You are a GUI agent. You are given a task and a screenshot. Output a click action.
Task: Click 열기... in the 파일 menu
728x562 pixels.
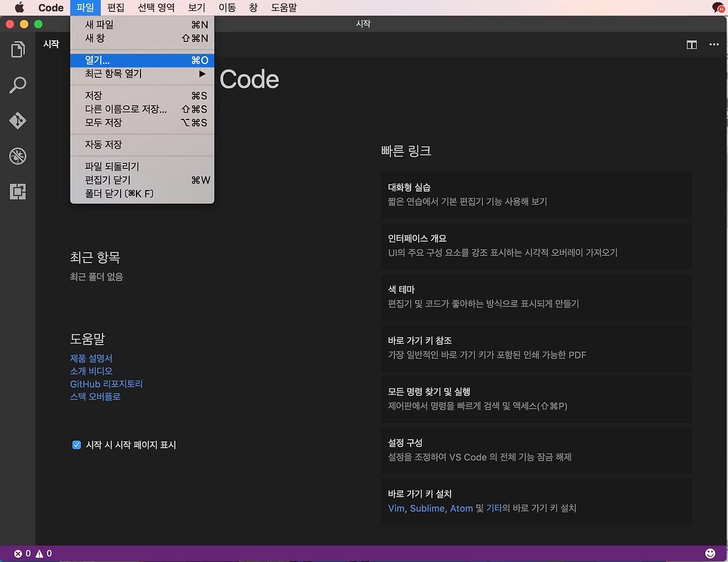click(98, 60)
